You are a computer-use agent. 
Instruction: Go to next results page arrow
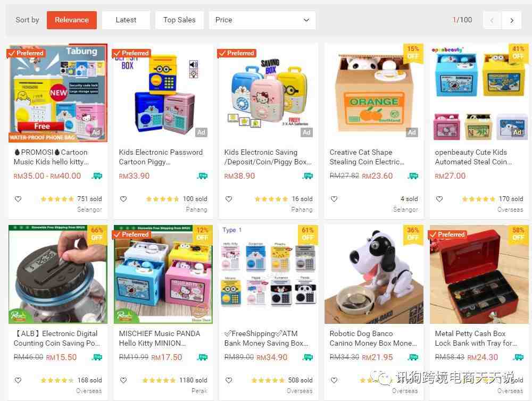tap(512, 20)
